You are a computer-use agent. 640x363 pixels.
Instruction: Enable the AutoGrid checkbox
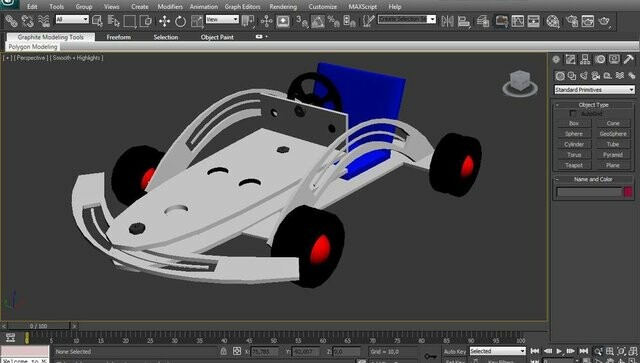(x=573, y=114)
